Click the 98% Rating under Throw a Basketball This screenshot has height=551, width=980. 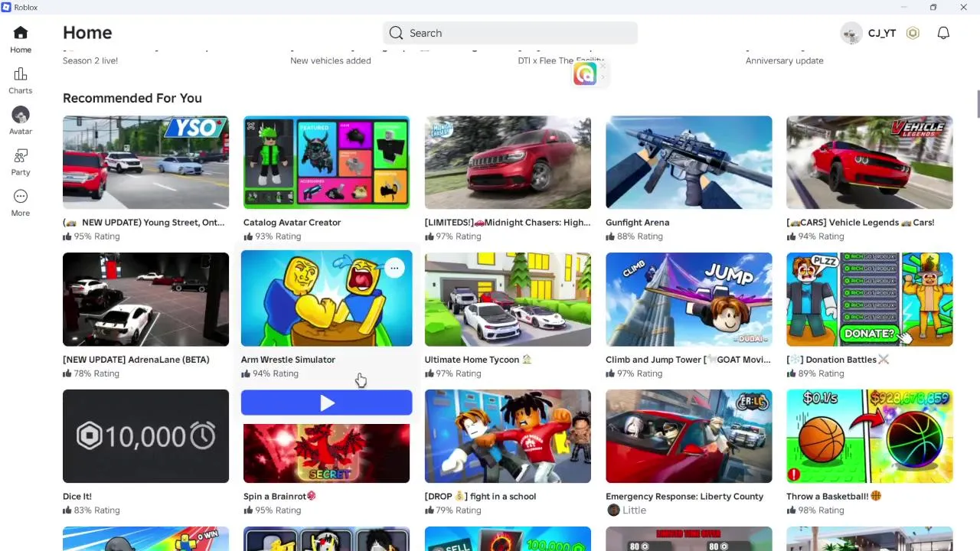815,510
